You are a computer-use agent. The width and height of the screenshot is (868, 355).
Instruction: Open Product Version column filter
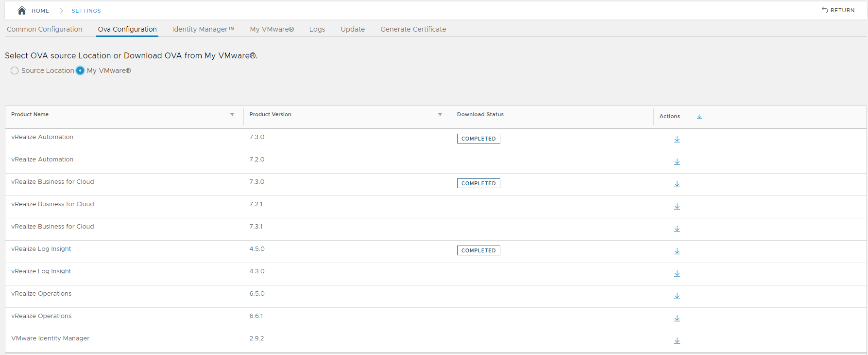pyautogui.click(x=440, y=115)
